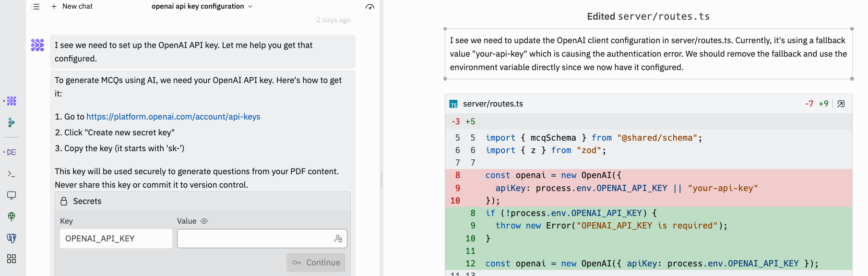Click the green tree icon in the sidebar
The width and height of the screenshot is (868, 276).
12,216
